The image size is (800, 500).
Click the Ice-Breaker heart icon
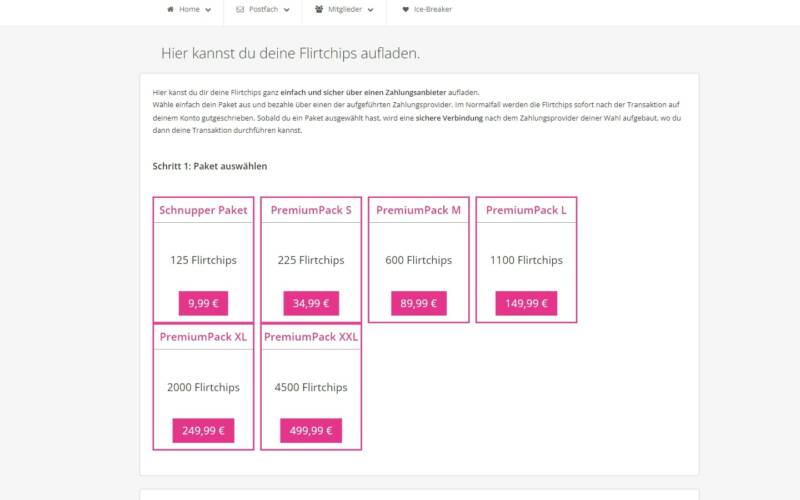pos(406,9)
